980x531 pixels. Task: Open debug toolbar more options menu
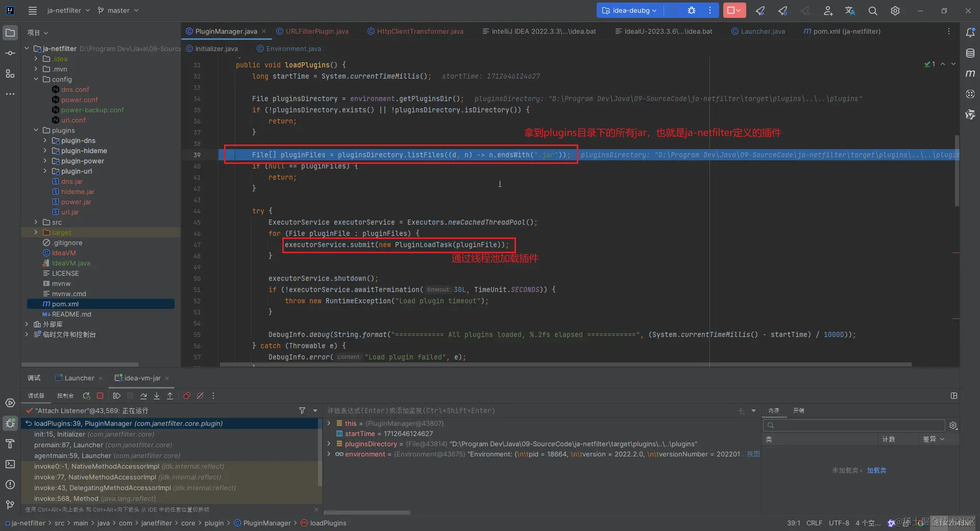point(213,396)
